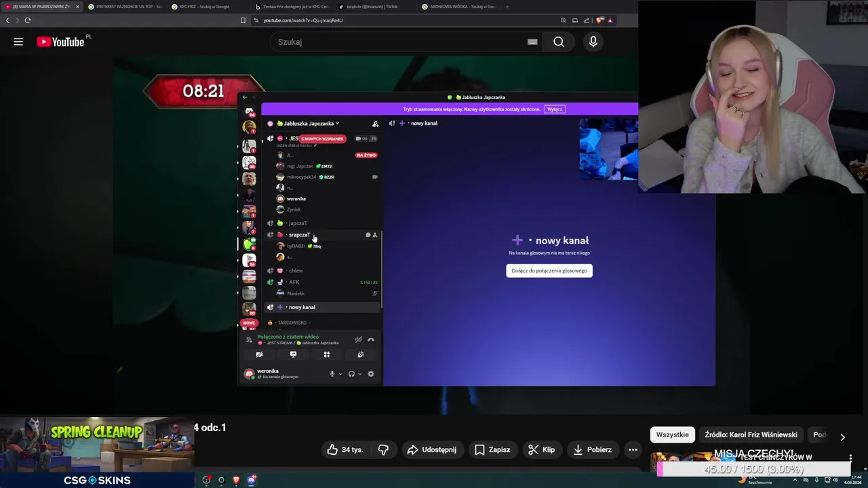Open Discord user settings gear
Screen dimensions: 868x488
[x=371, y=374]
